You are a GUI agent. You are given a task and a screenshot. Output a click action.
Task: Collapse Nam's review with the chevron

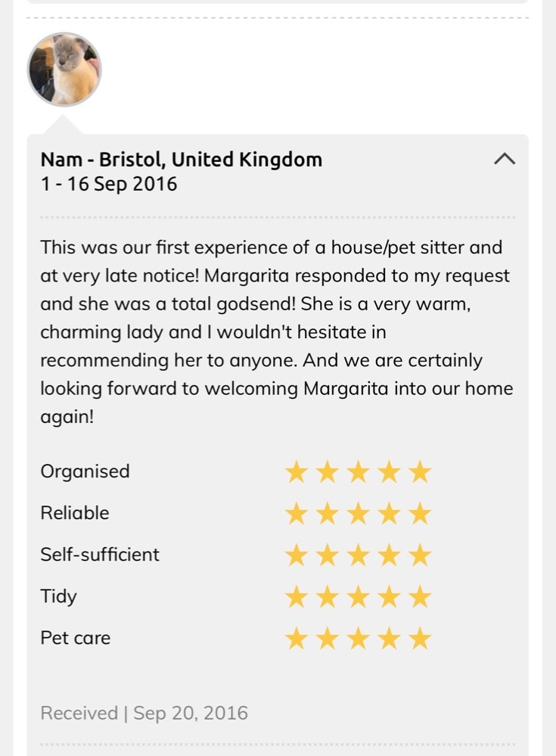tap(505, 159)
